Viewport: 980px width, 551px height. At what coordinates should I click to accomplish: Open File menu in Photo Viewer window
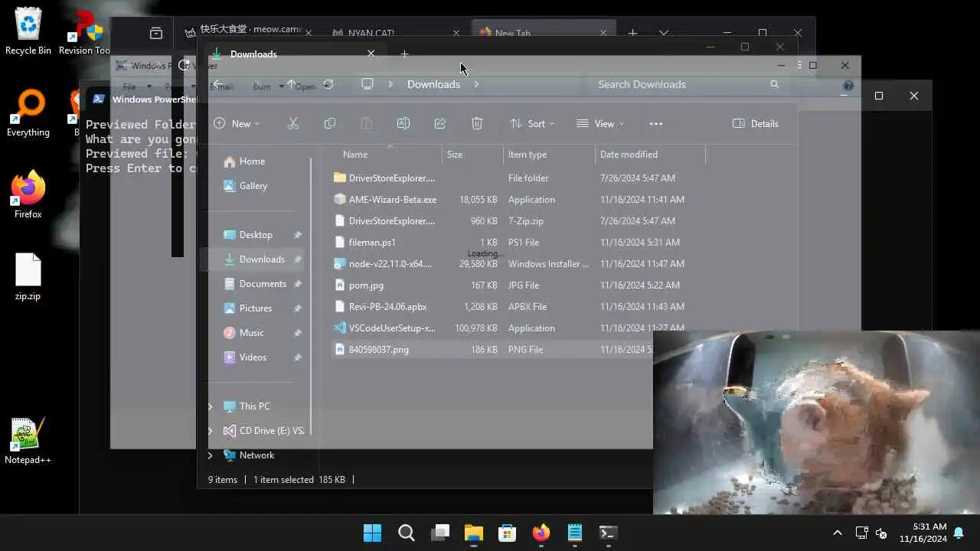(x=129, y=86)
